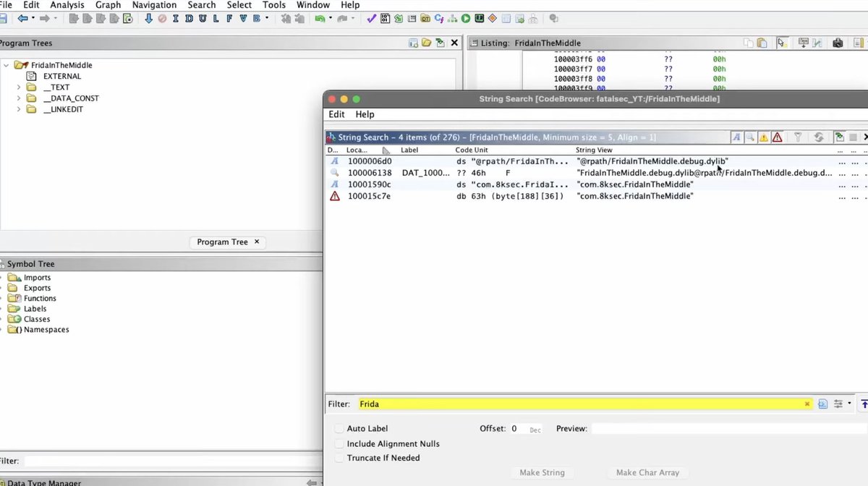Screen dimensions: 868x486
Task: Open Help menu in String Search window
Action: (365, 114)
